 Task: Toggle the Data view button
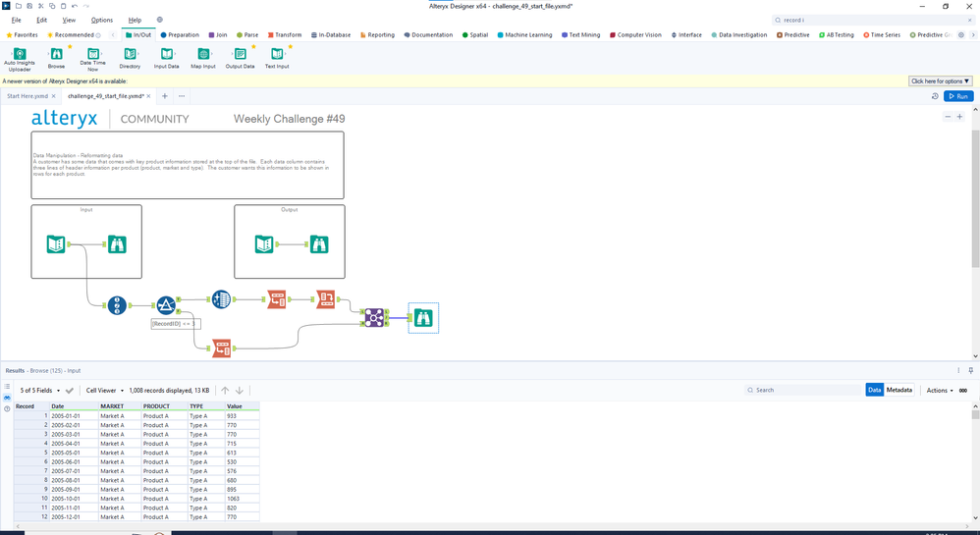coord(874,390)
